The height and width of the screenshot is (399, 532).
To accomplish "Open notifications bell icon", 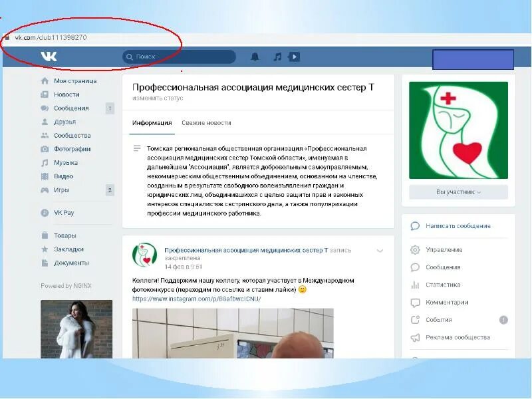I will click(x=255, y=57).
